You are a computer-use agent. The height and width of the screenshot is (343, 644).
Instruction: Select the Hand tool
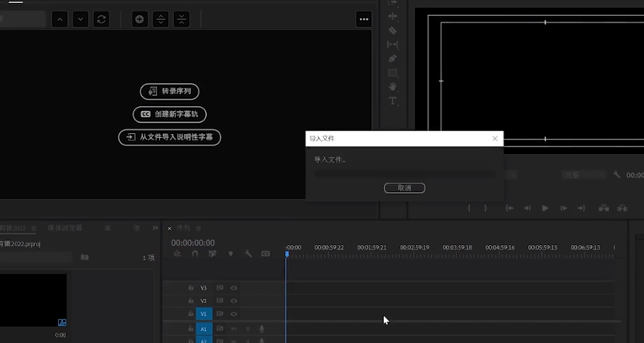point(393,87)
